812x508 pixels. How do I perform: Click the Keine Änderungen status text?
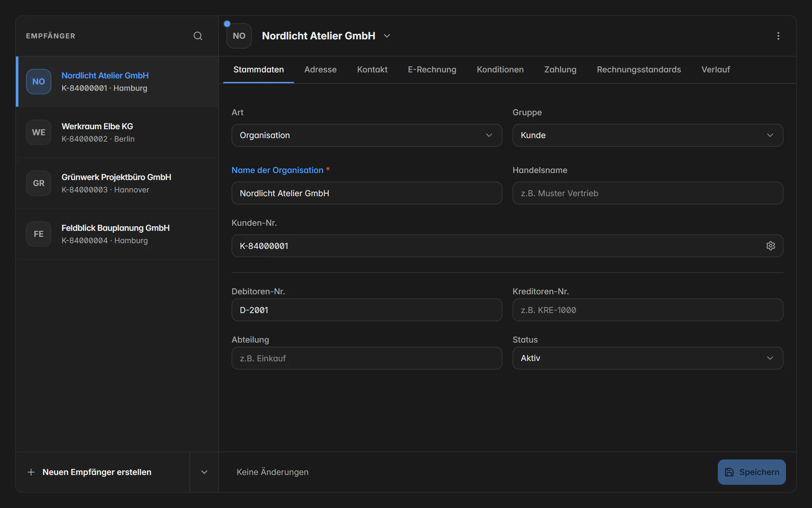(x=272, y=472)
